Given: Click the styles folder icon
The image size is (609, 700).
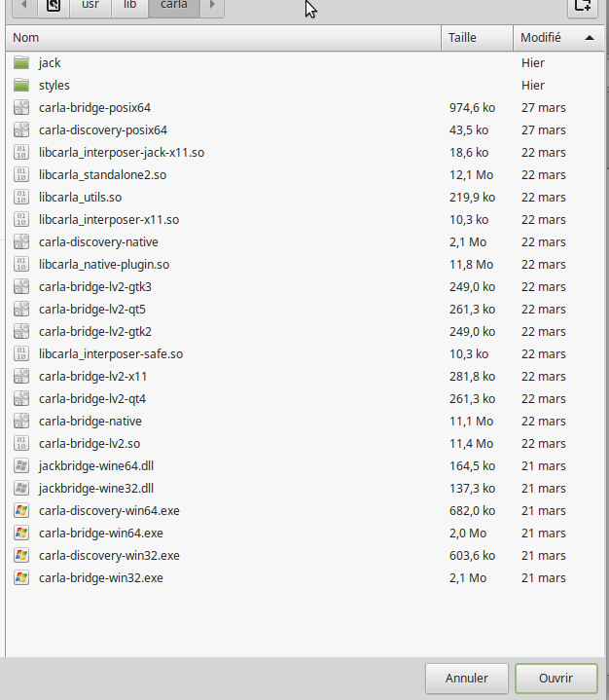Looking at the screenshot, I should point(21,86).
